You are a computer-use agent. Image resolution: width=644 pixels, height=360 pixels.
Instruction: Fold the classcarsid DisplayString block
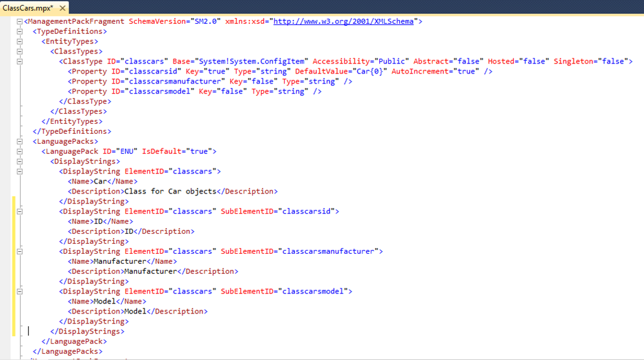point(20,212)
